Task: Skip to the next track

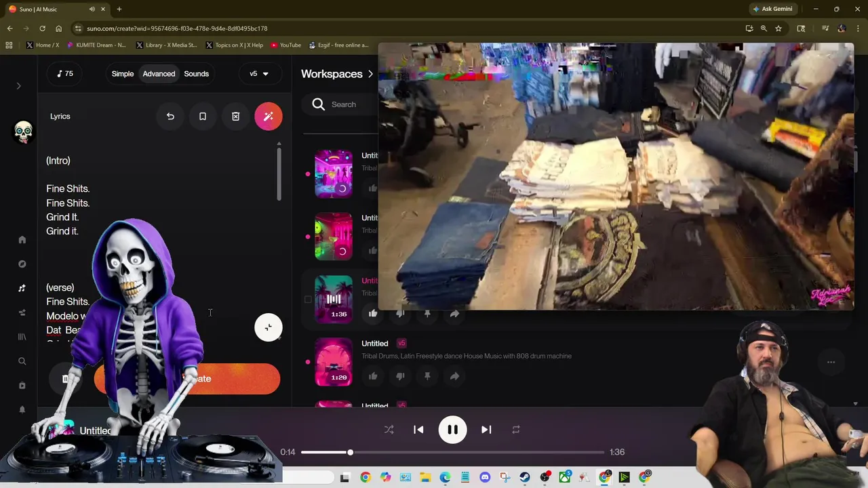Action: click(486, 430)
